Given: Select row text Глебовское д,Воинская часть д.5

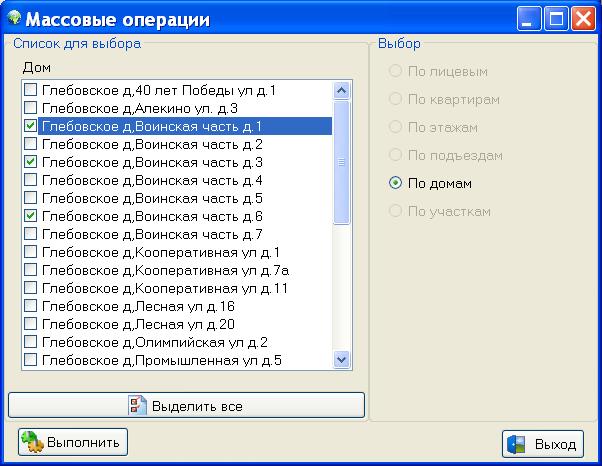Looking at the screenshot, I should tap(152, 198).
